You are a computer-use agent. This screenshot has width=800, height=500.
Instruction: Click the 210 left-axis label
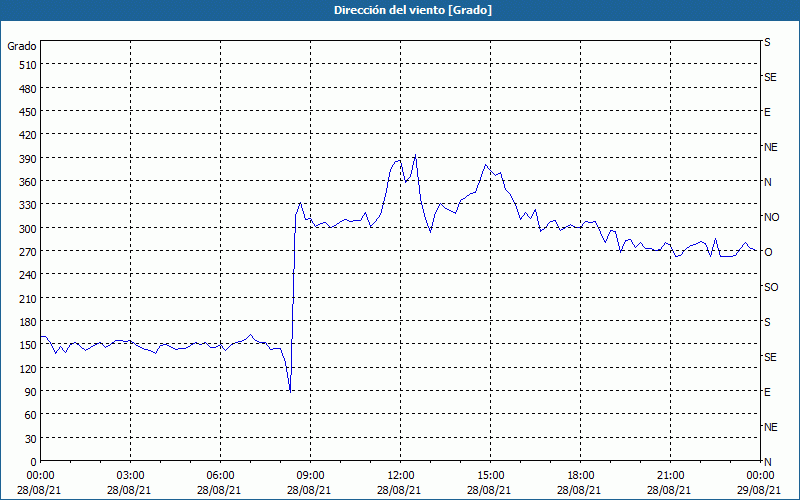tap(28, 298)
